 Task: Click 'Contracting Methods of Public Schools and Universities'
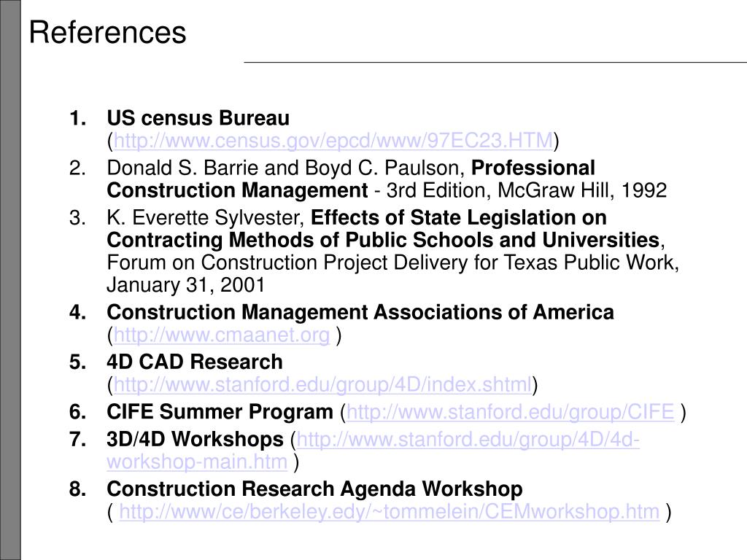coord(383,240)
